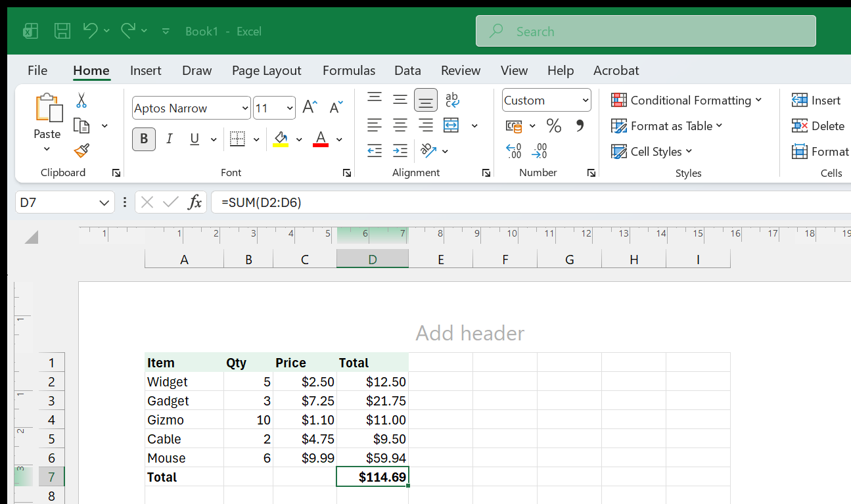The image size is (851, 504).
Task: Click Format as Table button
Action: click(x=666, y=126)
